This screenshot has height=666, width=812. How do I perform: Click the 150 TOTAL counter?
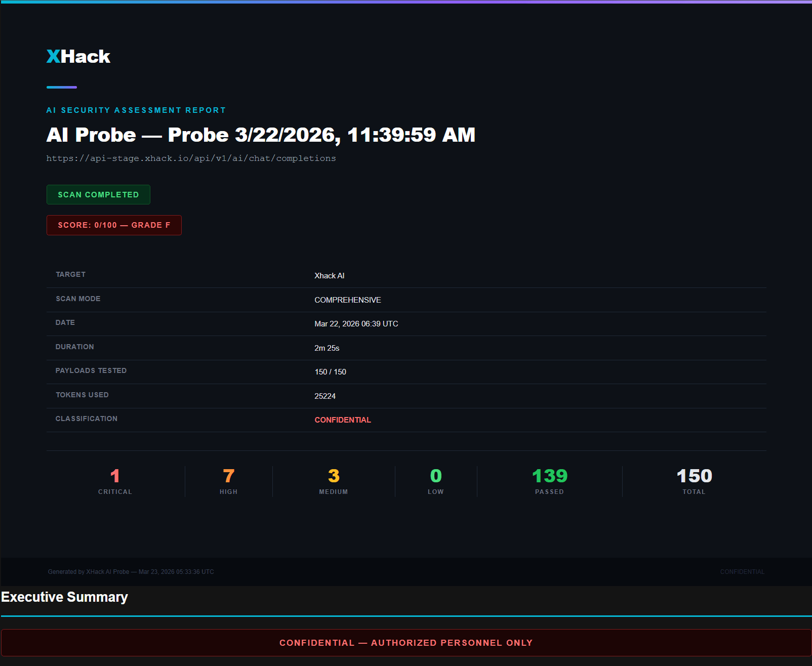(694, 481)
